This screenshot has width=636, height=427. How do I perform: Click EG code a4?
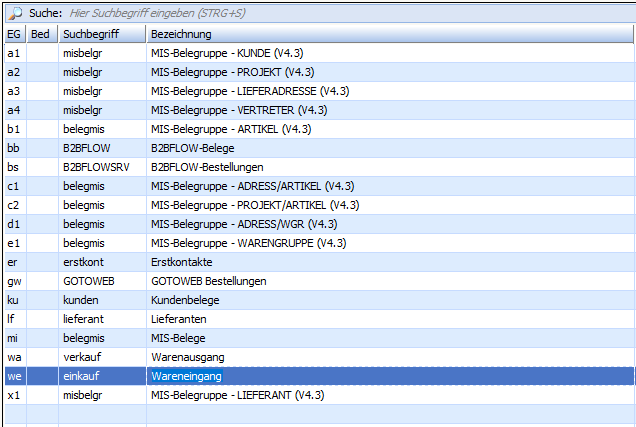pos(13,110)
